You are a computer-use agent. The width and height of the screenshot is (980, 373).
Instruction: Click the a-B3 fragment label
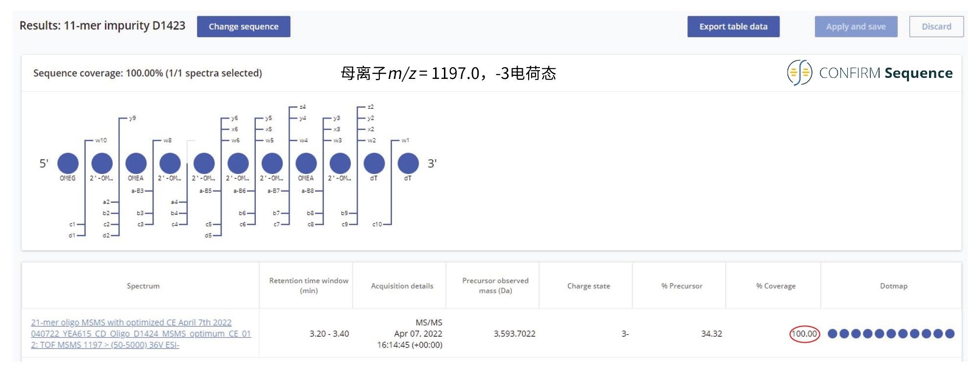coord(137,191)
